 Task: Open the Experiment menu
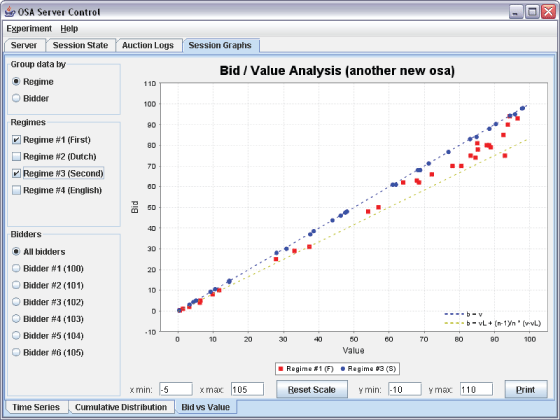[x=29, y=29]
